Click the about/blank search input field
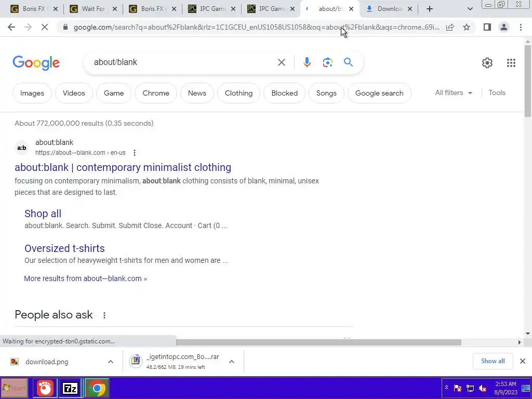The width and height of the screenshot is (532, 399). (183, 62)
